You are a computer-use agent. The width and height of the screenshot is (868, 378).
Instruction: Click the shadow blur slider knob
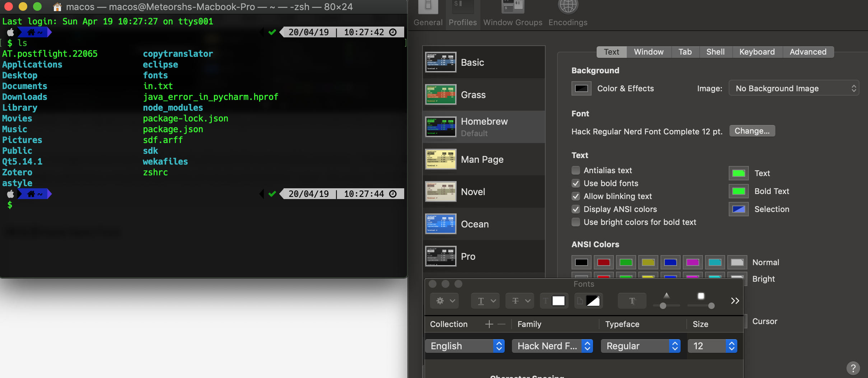[711, 306]
